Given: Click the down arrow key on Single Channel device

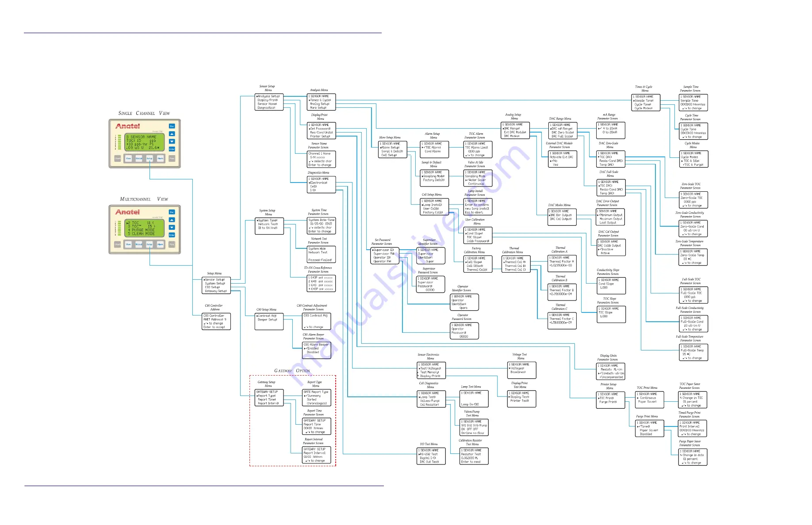Looking at the screenshot, I should pyautogui.click(x=172, y=141).
